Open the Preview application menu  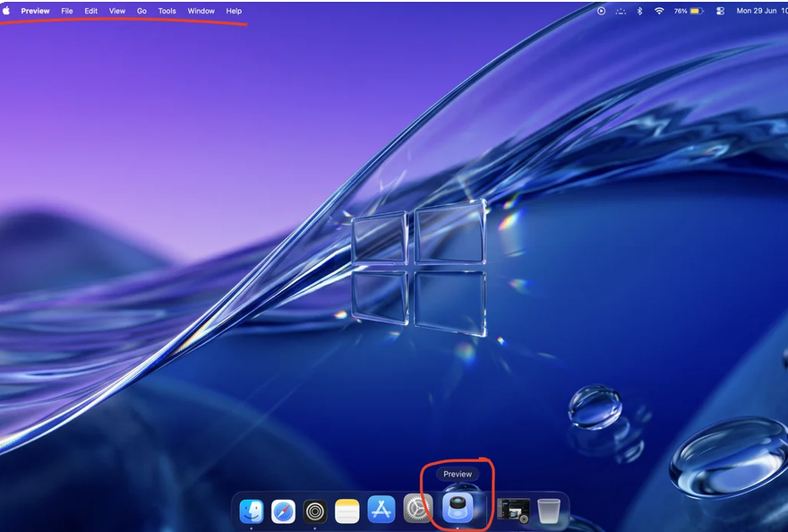pyautogui.click(x=35, y=11)
